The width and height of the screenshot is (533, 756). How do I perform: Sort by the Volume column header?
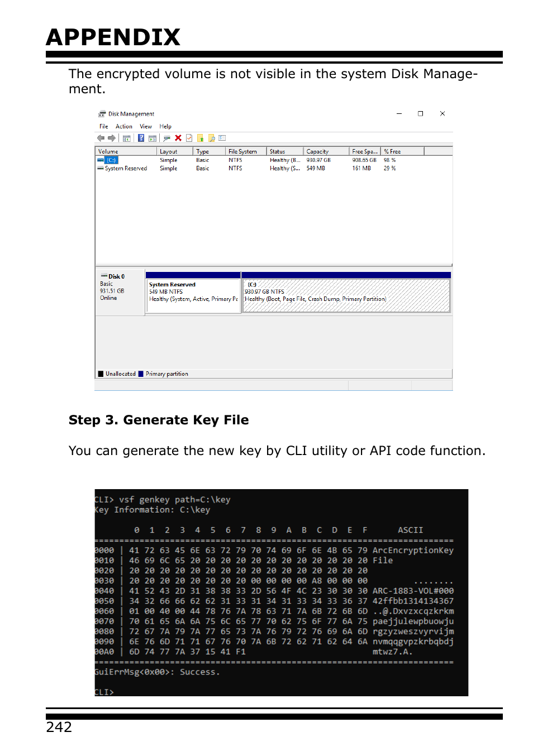(126, 151)
